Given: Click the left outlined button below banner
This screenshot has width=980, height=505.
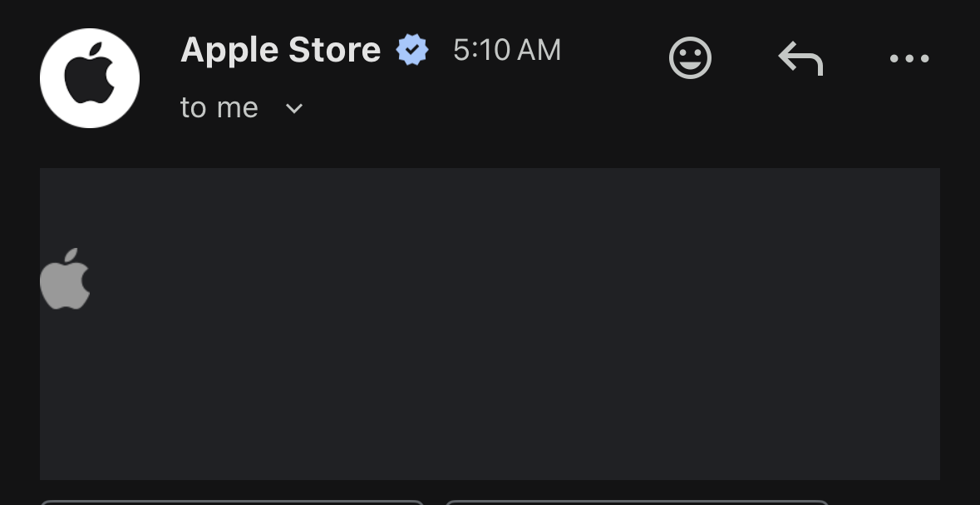Looking at the screenshot, I should coord(232,502).
